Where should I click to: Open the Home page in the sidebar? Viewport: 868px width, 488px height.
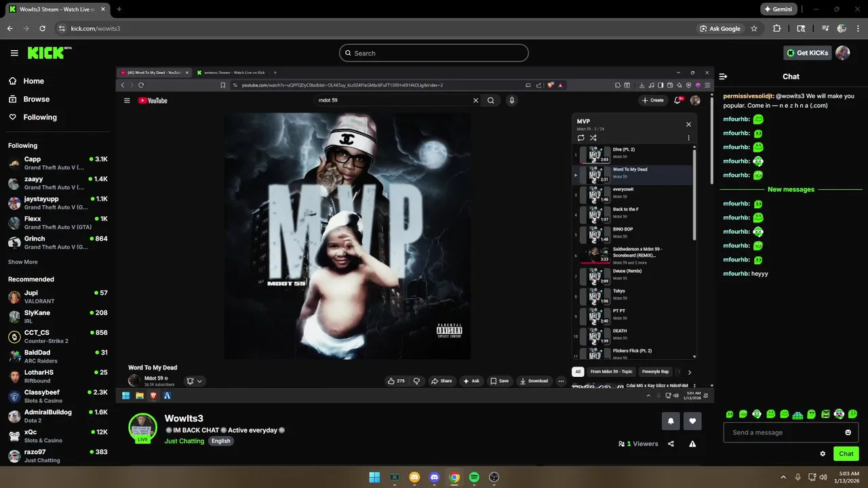pyautogui.click(x=26, y=81)
